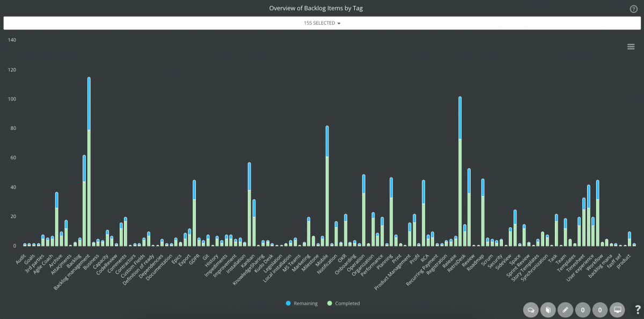Expand the 155 Selected tag dropdown
The width and height of the screenshot is (644, 319).
click(322, 23)
